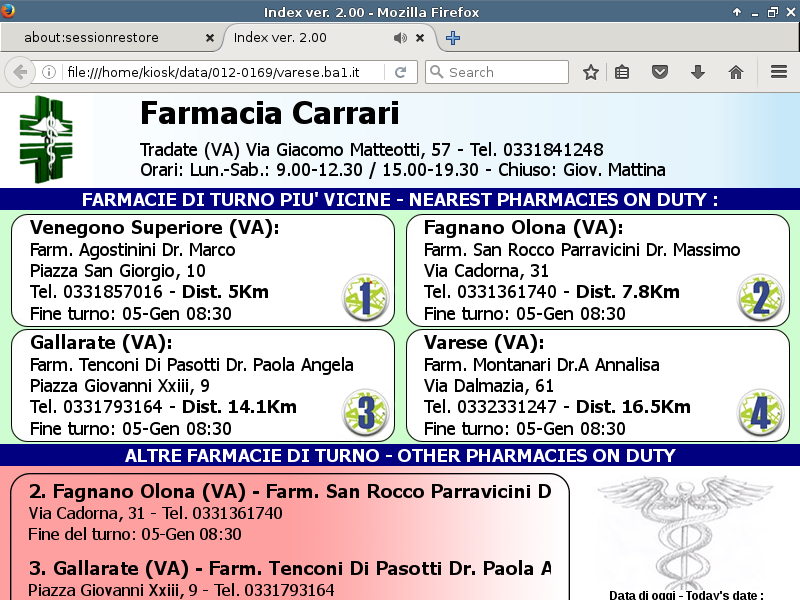Click the number 3 pharmacy badge

point(364,412)
